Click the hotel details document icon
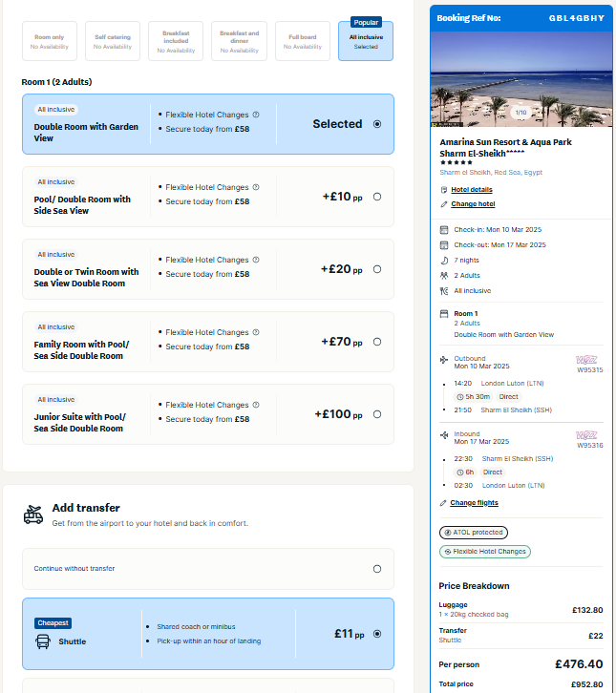This screenshot has height=693, width=616. point(444,190)
